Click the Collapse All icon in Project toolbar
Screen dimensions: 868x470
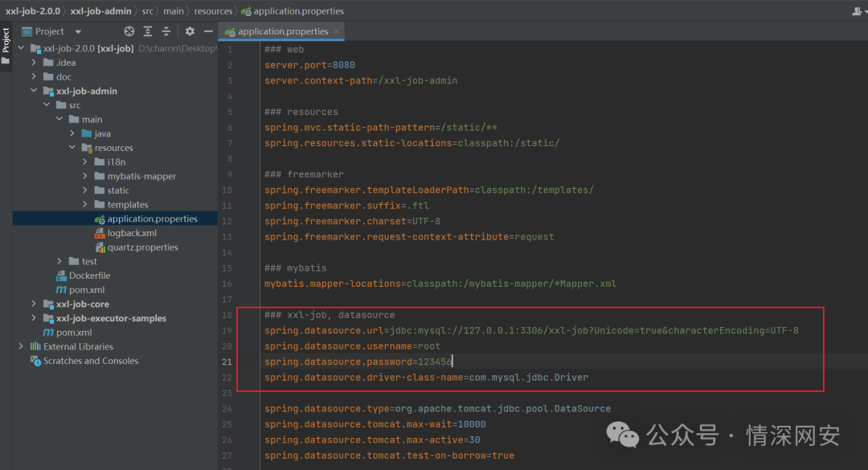[166, 31]
